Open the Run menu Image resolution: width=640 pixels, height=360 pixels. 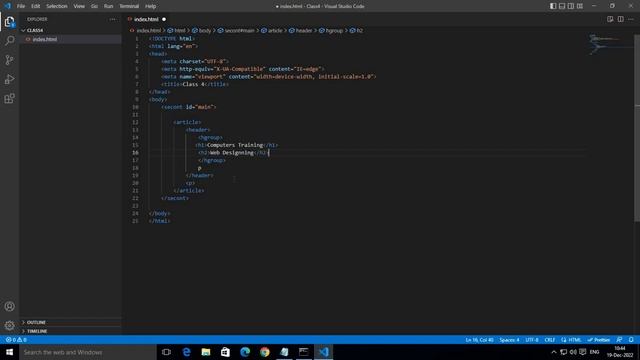[108, 6]
